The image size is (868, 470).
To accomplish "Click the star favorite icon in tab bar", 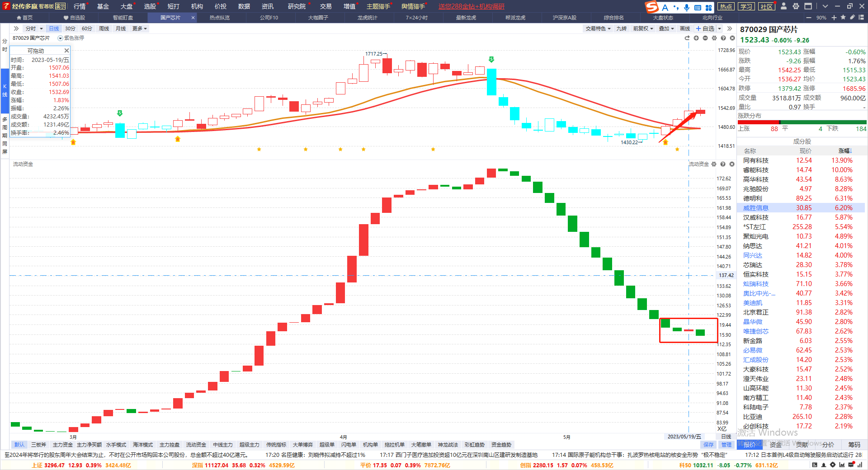I will coord(843,17).
